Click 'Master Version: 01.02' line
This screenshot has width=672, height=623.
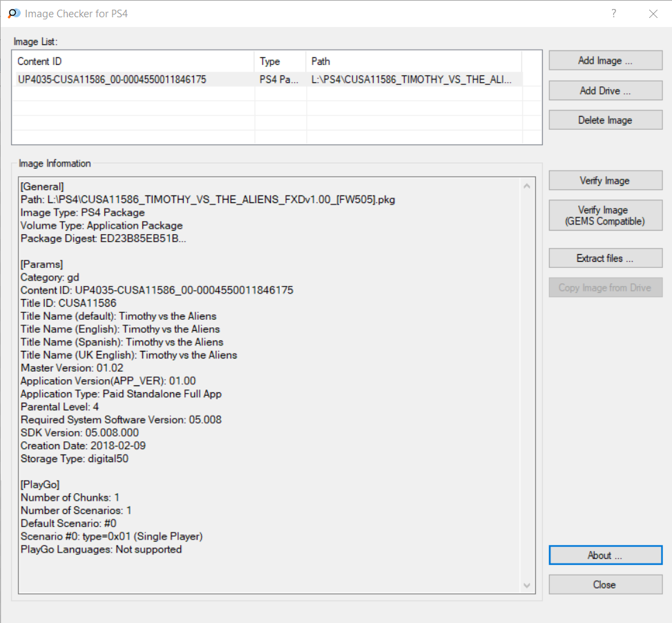[72, 367]
